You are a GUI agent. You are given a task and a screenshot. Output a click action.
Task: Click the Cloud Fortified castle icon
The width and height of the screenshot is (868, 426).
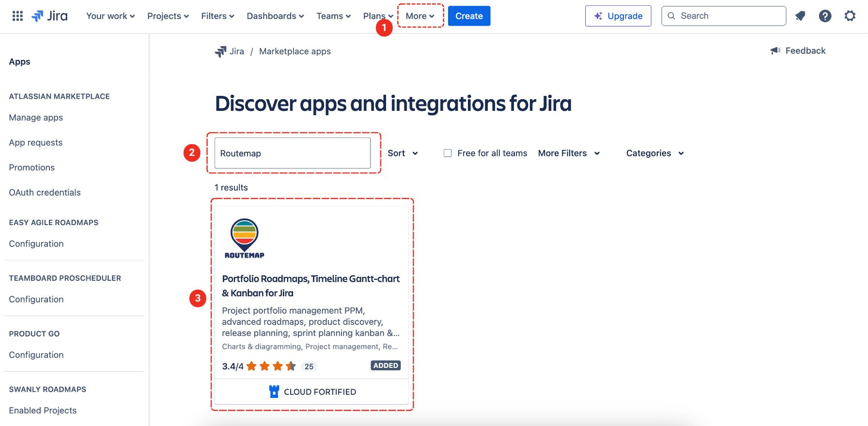[274, 392]
